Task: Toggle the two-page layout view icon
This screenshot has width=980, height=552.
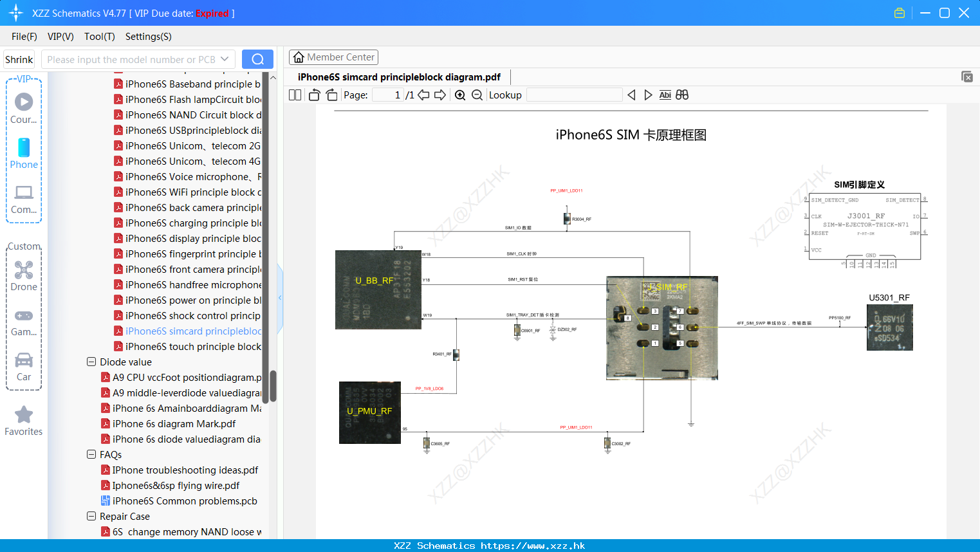Action: tap(295, 95)
